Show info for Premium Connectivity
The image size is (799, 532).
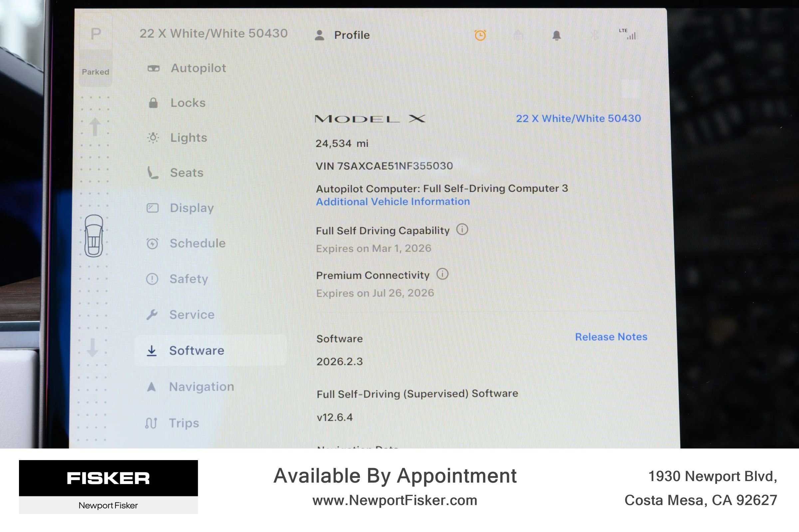442,274
